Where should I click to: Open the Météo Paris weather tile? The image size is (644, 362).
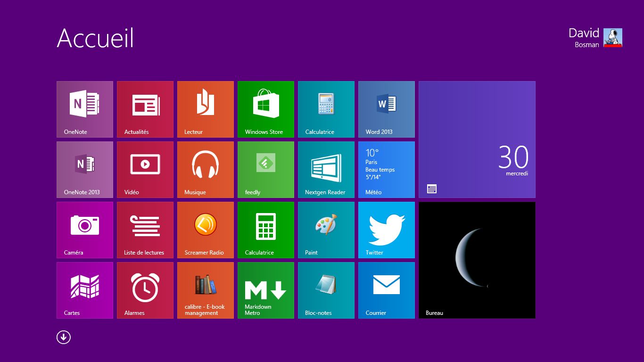[386, 170]
